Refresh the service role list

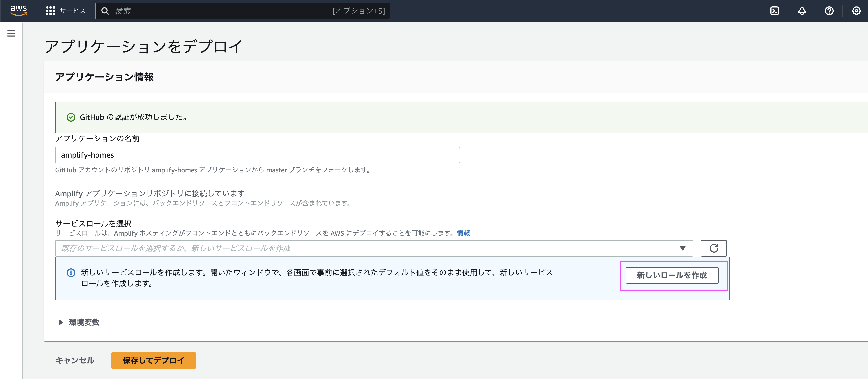[x=714, y=248]
